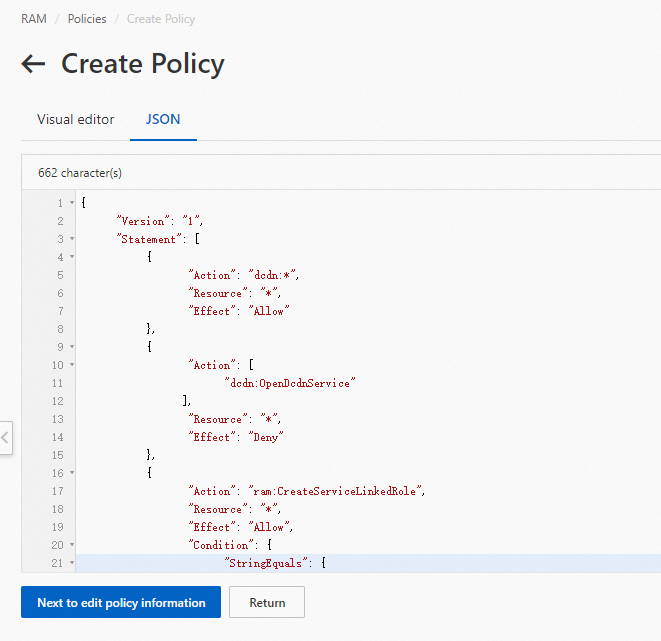
Task: Click the "Statement" key on line 3
Action: click(x=149, y=239)
